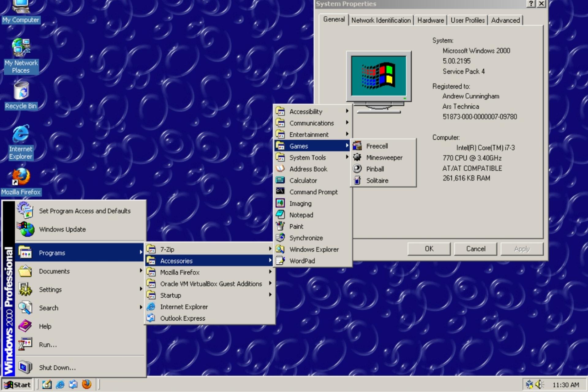Launch Mozilla Firefox from quick launch bar

coord(87,384)
